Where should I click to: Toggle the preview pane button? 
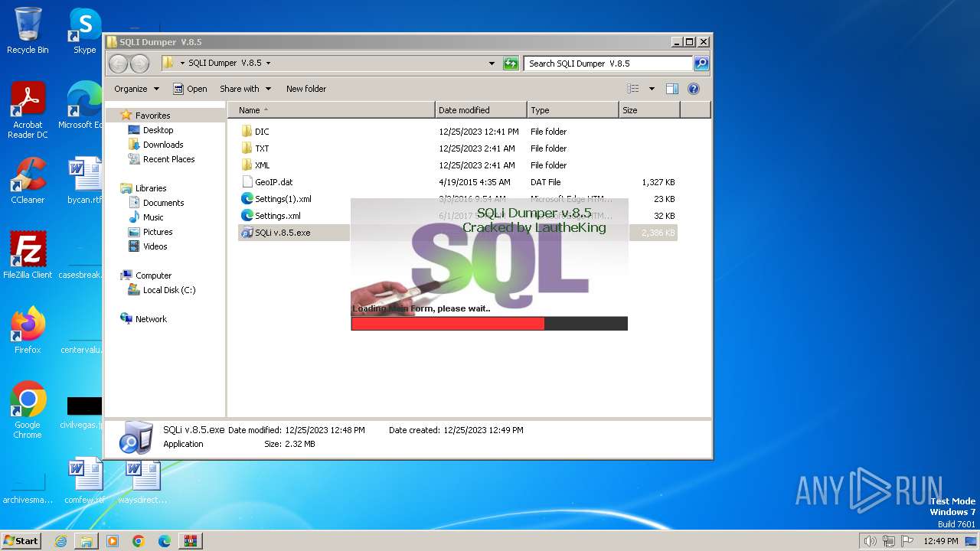click(671, 89)
